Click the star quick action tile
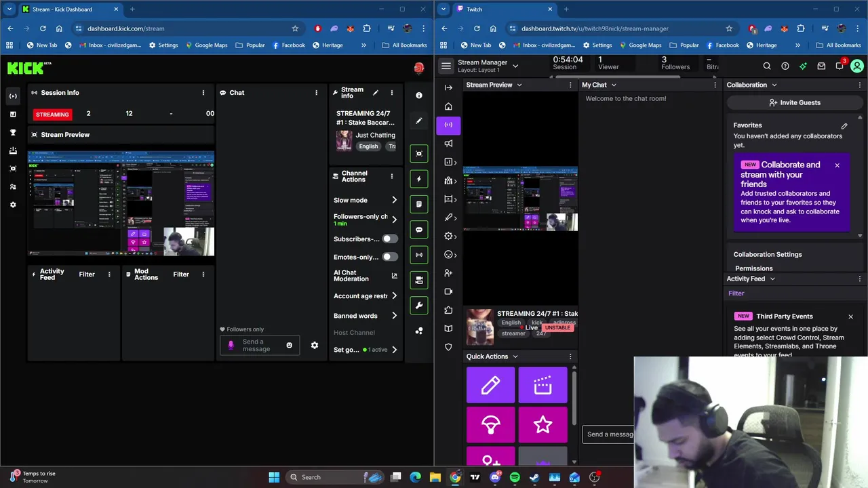 (542, 425)
